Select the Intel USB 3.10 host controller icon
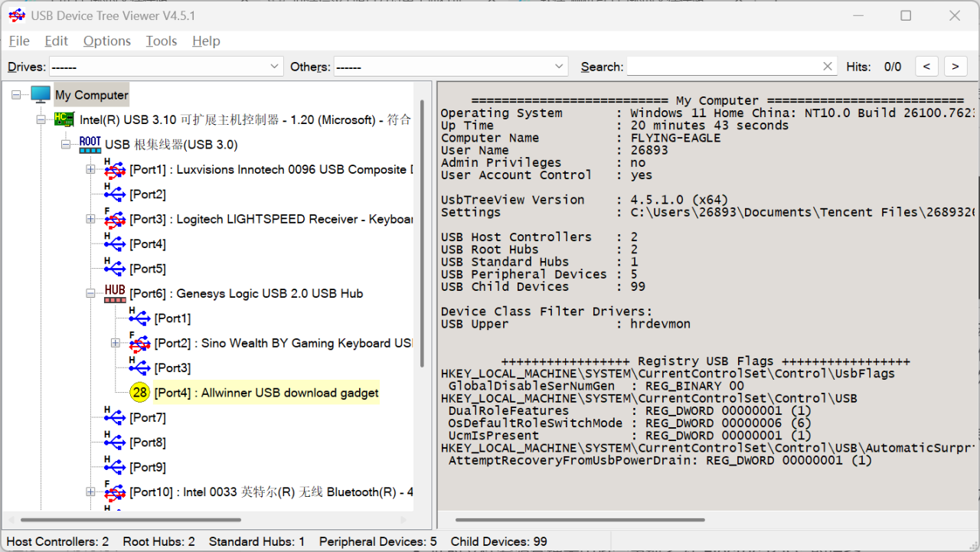This screenshot has width=980, height=552. pos(65,119)
